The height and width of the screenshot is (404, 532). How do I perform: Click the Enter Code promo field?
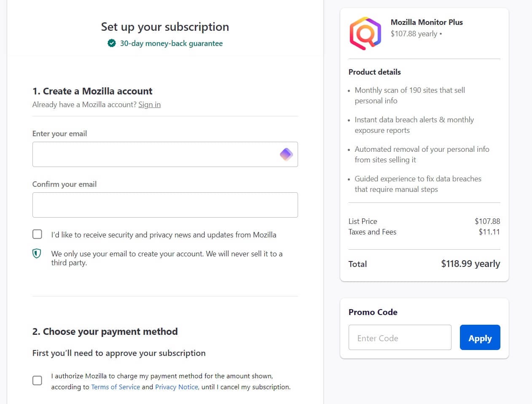[400, 337]
